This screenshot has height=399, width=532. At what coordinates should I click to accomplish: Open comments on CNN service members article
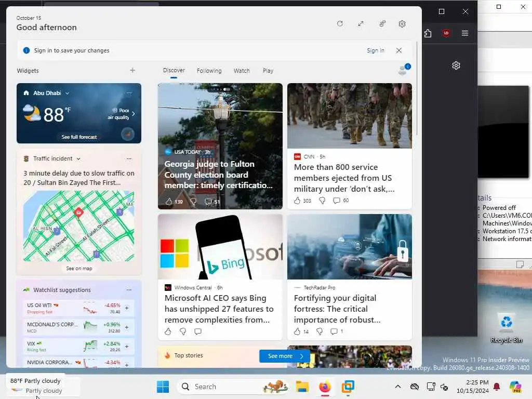(336, 201)
